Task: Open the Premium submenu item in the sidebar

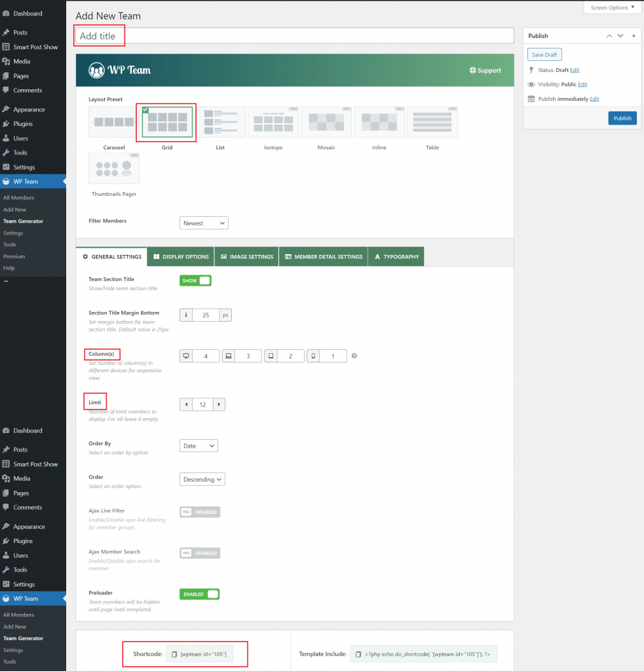Action: (14, 256)
